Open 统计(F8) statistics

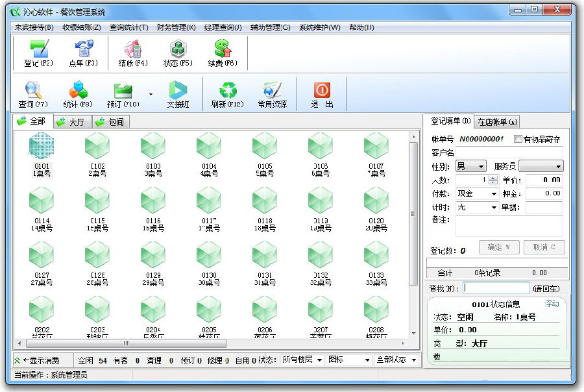[x=77, y=93]
